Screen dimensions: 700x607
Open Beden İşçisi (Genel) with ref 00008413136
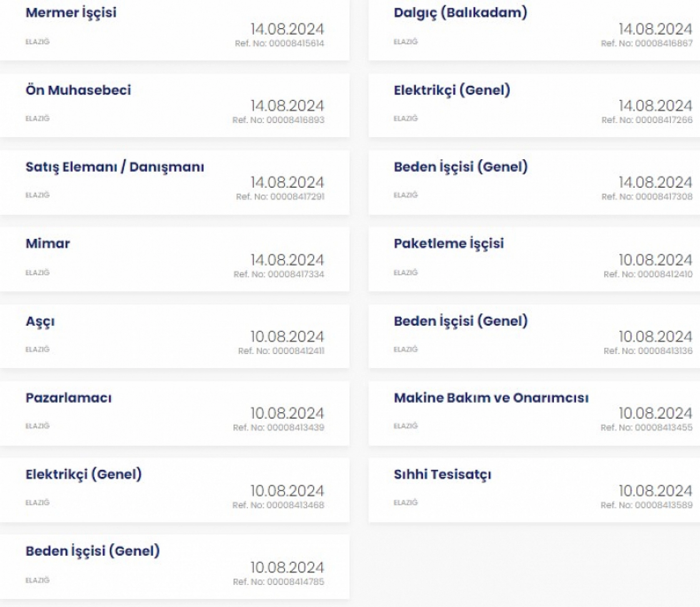tap(461, 322)
